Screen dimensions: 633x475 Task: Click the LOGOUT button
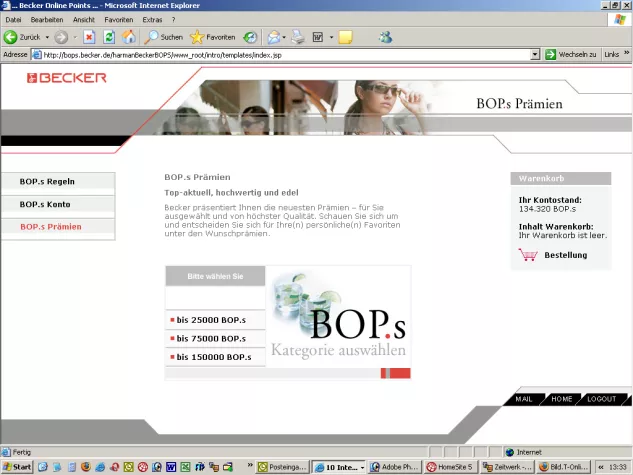601,399
